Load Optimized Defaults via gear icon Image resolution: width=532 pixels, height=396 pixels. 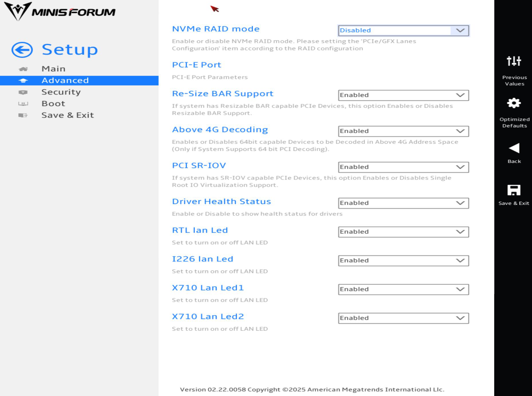tap(514, 103)
